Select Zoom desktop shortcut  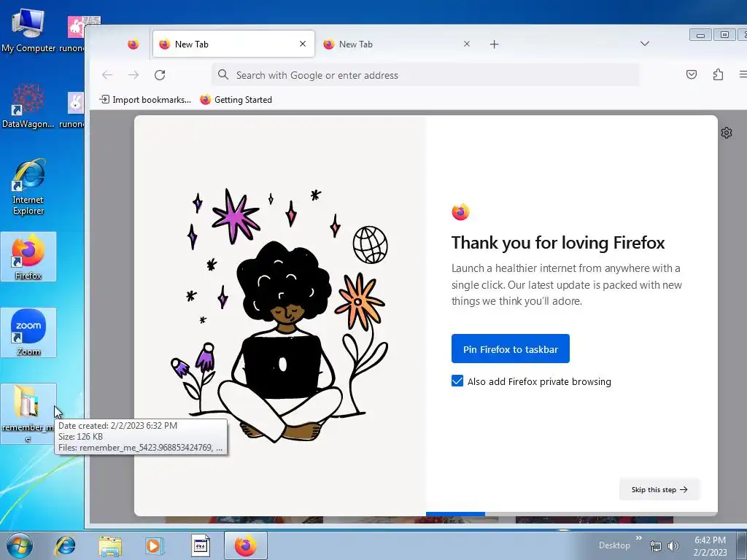[28, 332]
